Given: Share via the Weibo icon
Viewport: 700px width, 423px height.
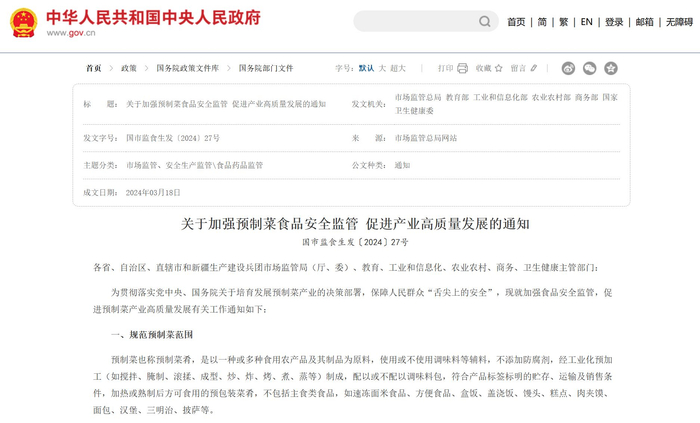Looking at the screenshot, I should pyautogui.click(x=568, y=68).
